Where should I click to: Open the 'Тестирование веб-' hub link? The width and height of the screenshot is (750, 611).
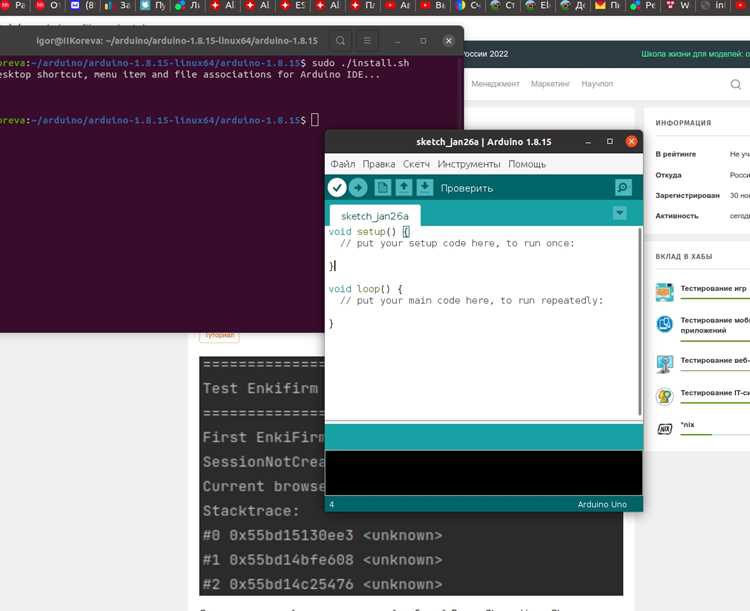[715, 360]
